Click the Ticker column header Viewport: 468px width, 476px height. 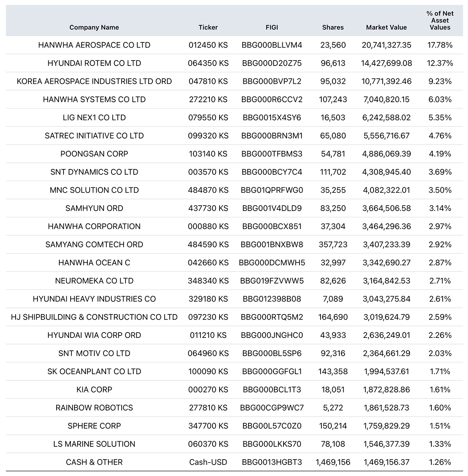pos(208,27)
